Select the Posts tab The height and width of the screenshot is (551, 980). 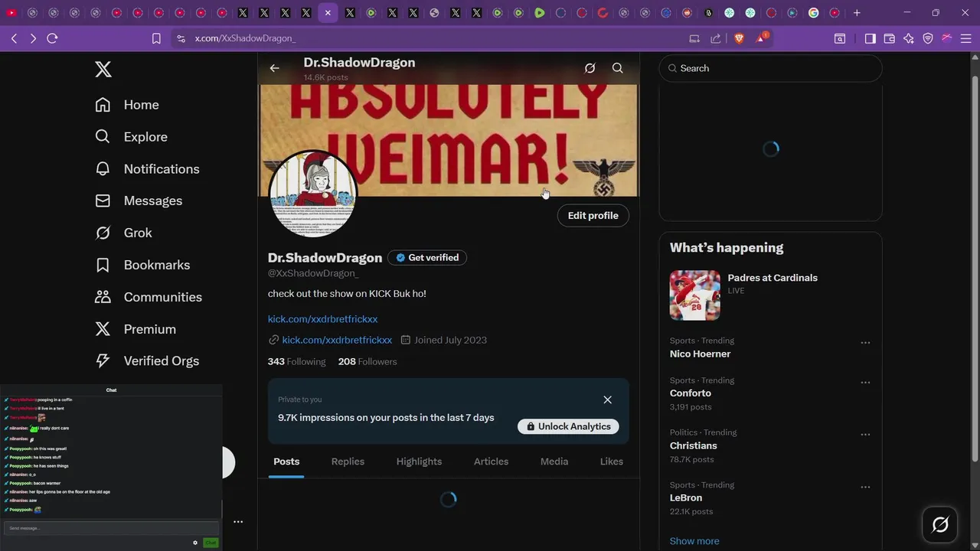(x=286, y=461)
